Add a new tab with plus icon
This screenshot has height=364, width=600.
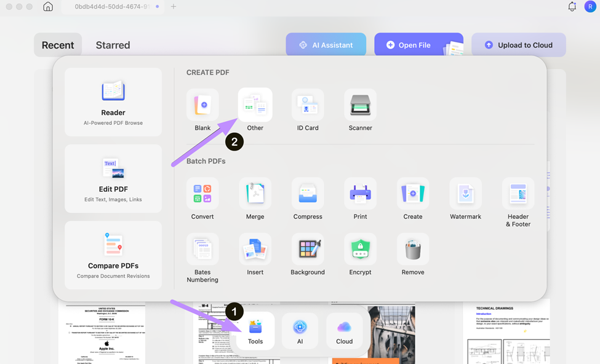tap(174, 7)
